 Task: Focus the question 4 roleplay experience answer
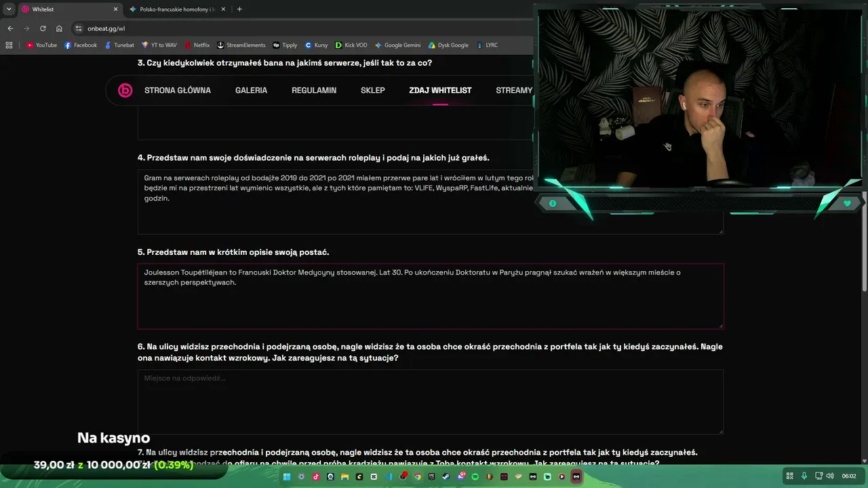pos(431,202)
